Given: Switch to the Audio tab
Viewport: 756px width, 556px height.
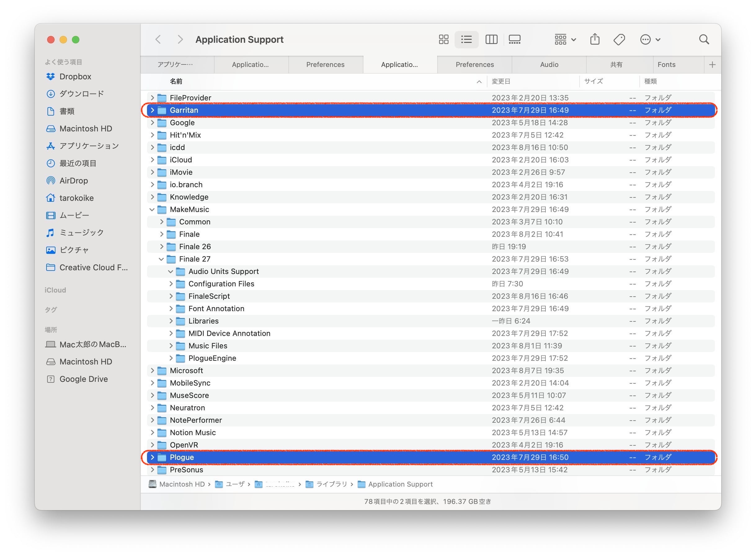Looking at the screenshot, I should point(549,65).
